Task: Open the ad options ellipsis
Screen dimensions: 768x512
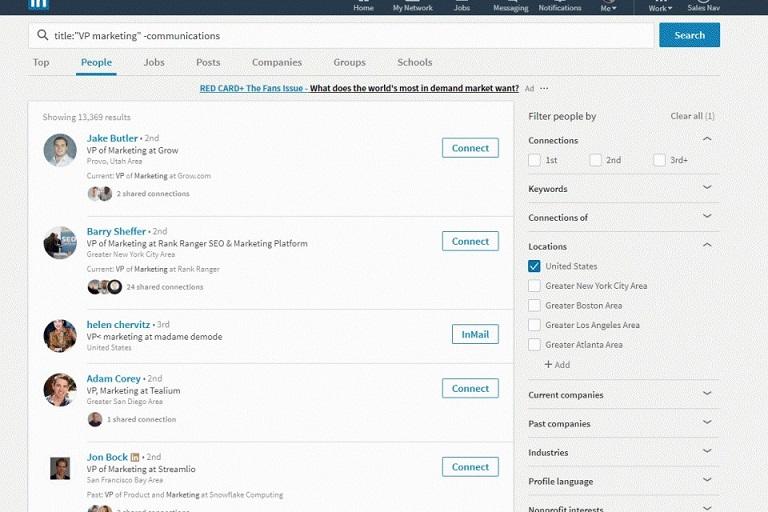Action: (x=544, y=89)
